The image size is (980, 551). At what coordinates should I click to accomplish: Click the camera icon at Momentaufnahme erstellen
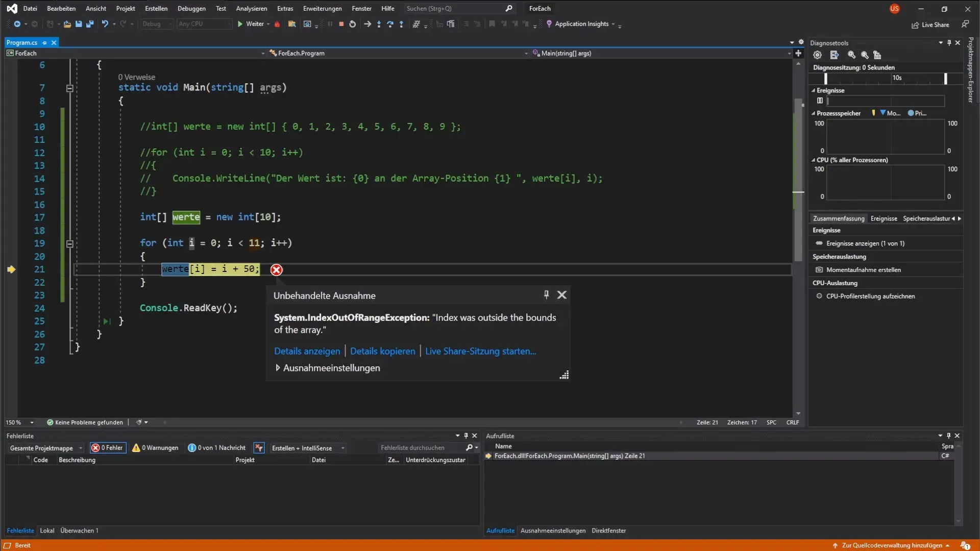819,270
